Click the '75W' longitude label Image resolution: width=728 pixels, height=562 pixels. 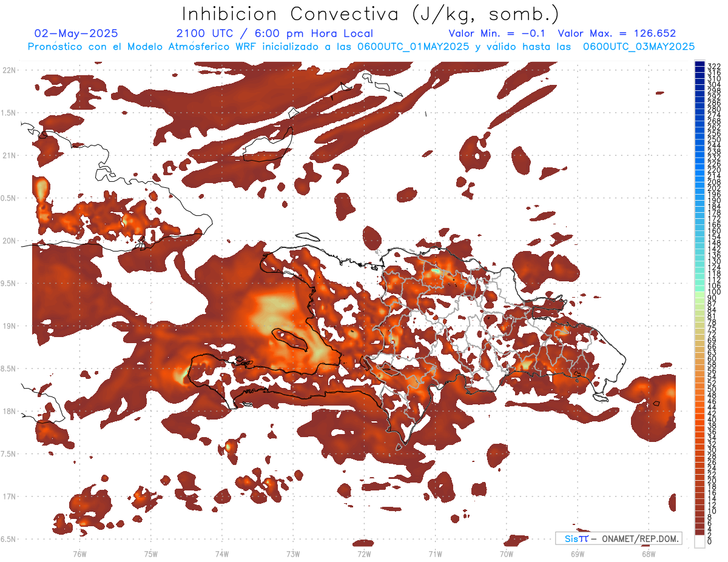tap(151, 554)
